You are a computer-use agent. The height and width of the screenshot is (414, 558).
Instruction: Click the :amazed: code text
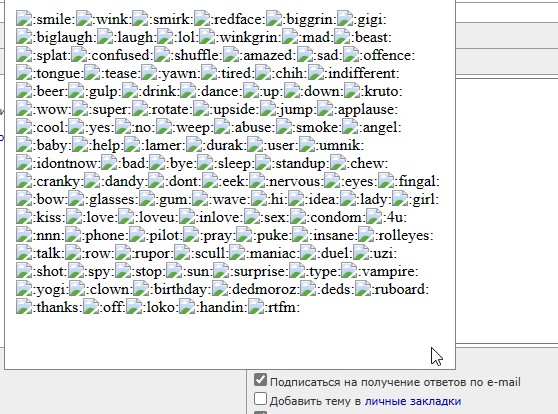pyautogui.click(x=268, y=56)
